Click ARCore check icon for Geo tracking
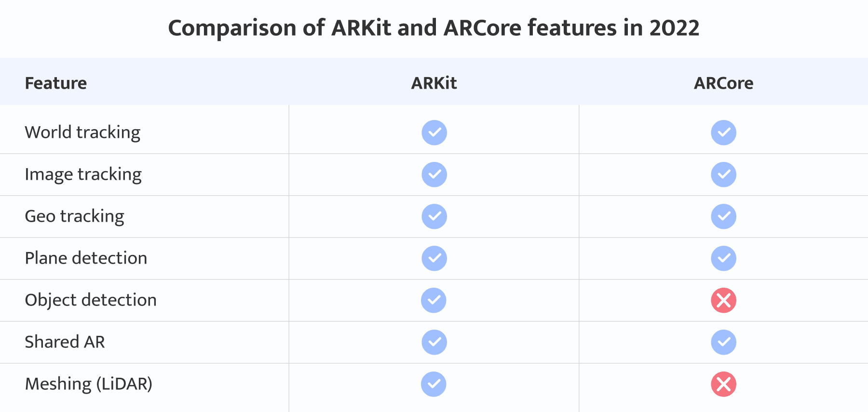The image size is (868, 412). tap(723, 216)
